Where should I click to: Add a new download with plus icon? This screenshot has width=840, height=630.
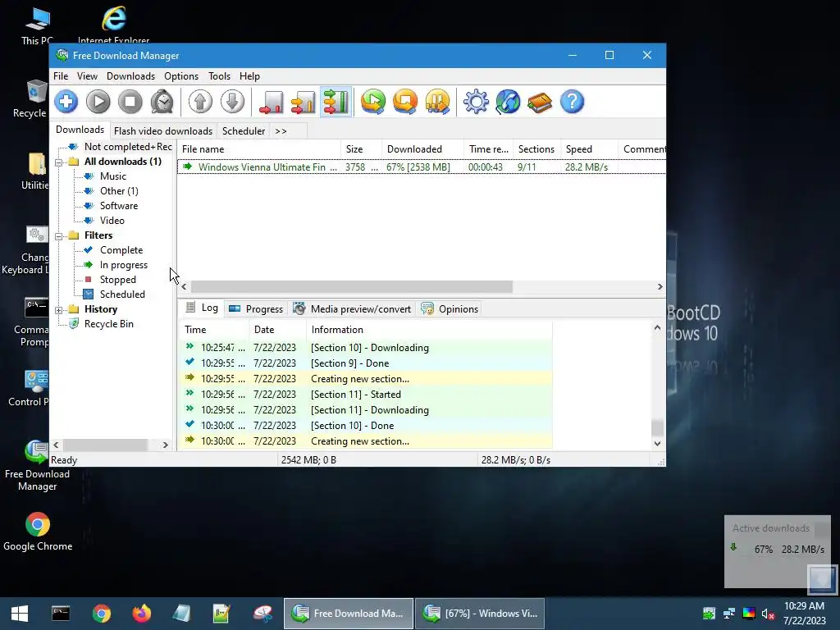coord(66,102)
